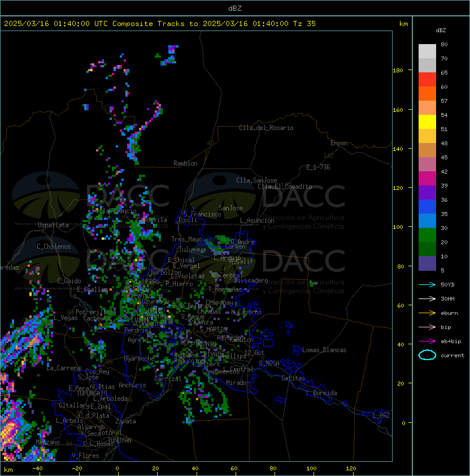Click the 'Agrelo' map label
The image size is (470, 476).
point(138,340)
